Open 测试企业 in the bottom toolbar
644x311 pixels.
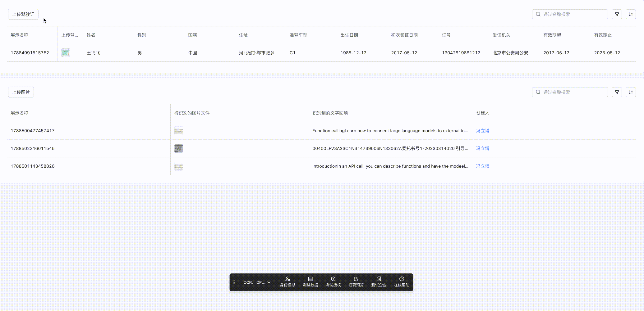click(x=379, y=282)
